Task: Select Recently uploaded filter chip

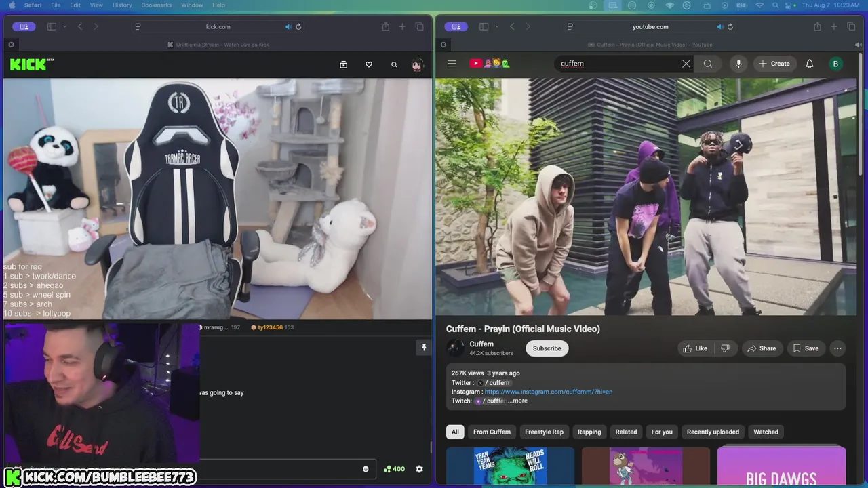Action: pyautogui.click(x=713, y=432)
